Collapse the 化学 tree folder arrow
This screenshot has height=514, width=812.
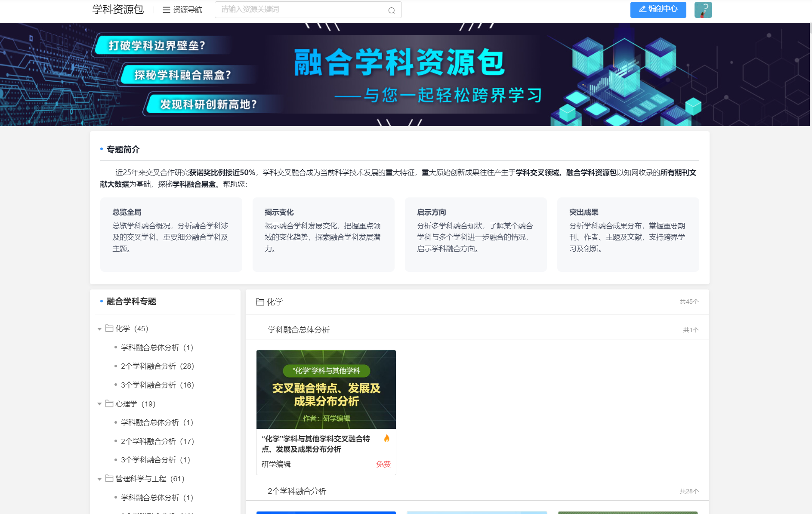click(99, 329)
